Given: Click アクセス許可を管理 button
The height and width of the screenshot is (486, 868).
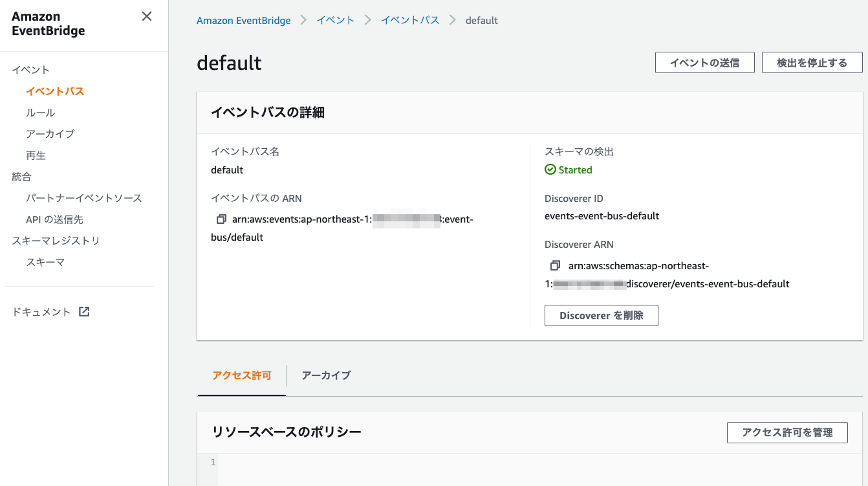Looking at the screenshot, I should click(787, 432).
